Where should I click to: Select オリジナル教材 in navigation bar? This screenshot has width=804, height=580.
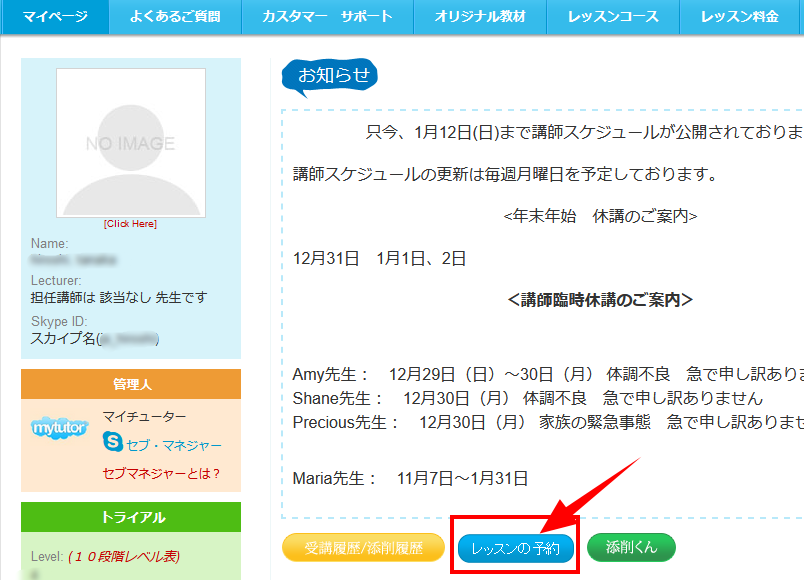480,16
